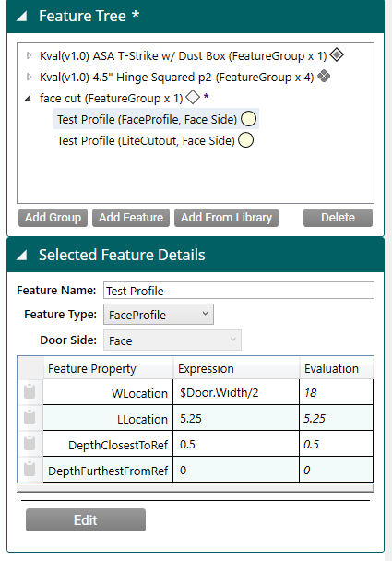
Task: Click the four-diamond icon beside Hinge Squared p2
Action: click(x=324, y=76)
